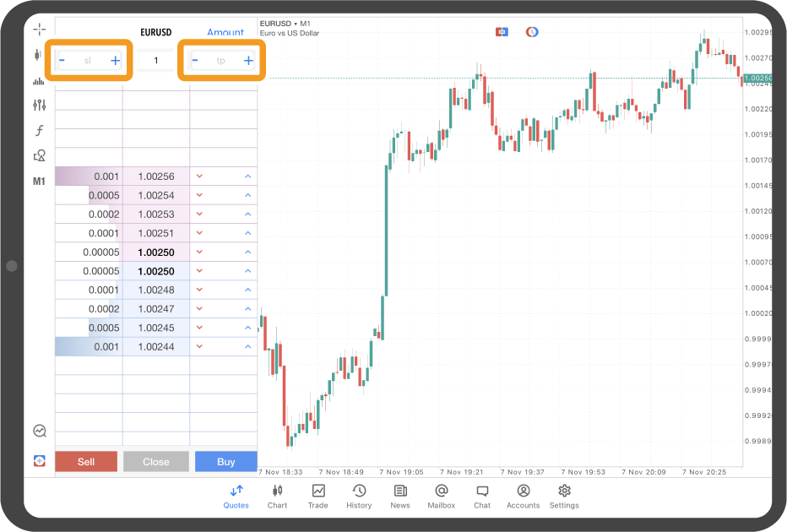Click the blue Buy button
The image size is (787, 532).
225,461
